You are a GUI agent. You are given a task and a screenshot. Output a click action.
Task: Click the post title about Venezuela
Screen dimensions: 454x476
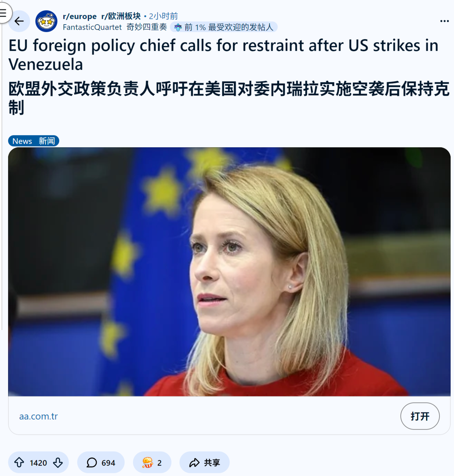[223, 55]
